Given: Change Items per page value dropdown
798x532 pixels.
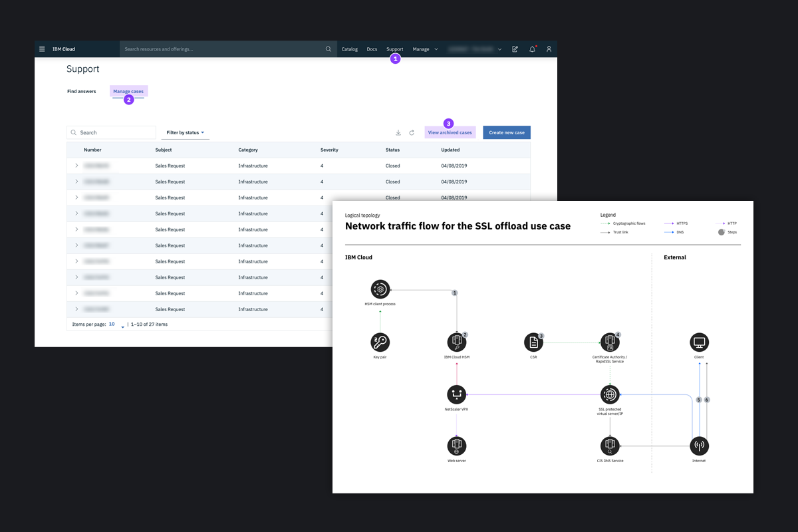Looking at the screenshot, I should [x=116, y=325].
